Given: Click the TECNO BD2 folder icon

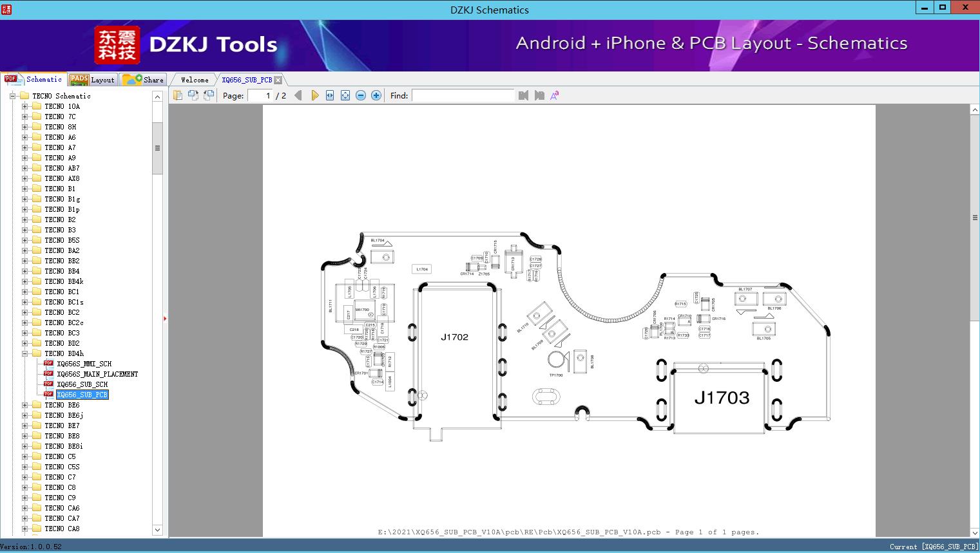Looking at the screenshot, I should [37, 343].
